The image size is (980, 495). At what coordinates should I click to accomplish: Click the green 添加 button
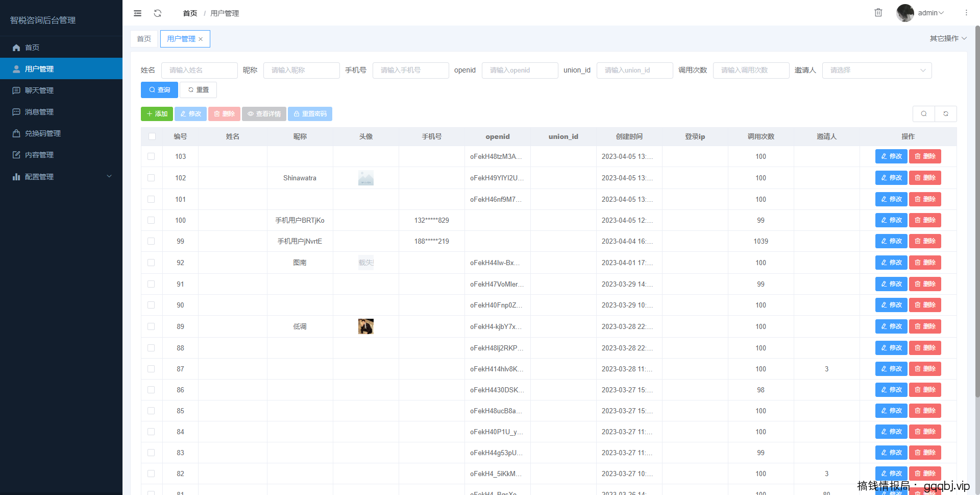point(157,114)
